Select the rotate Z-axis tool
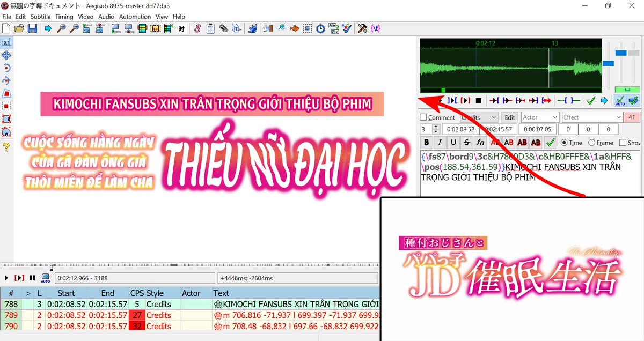This screenshot has width=644, height=341. (6, 68)
